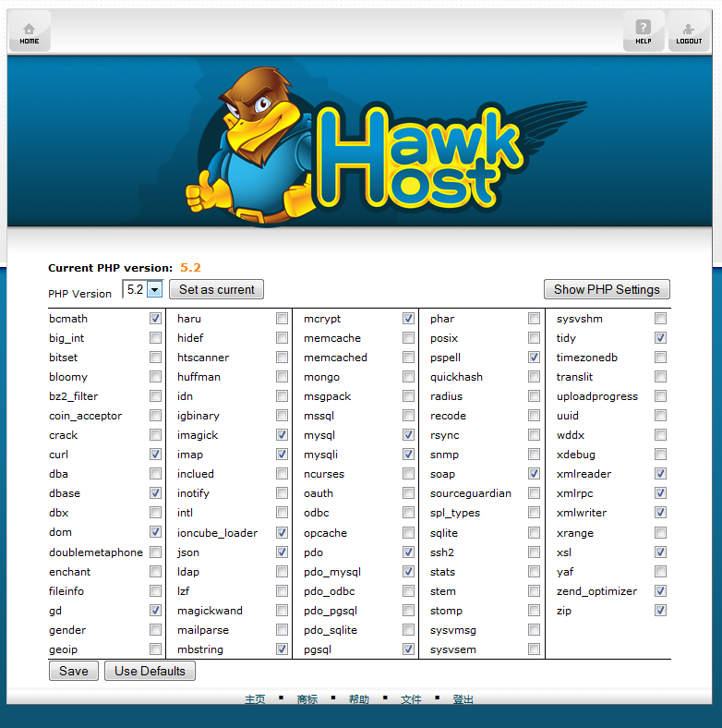Toggle the json extension checkbox
Viewport: 722px width, 728px height.
coord(282,552)
